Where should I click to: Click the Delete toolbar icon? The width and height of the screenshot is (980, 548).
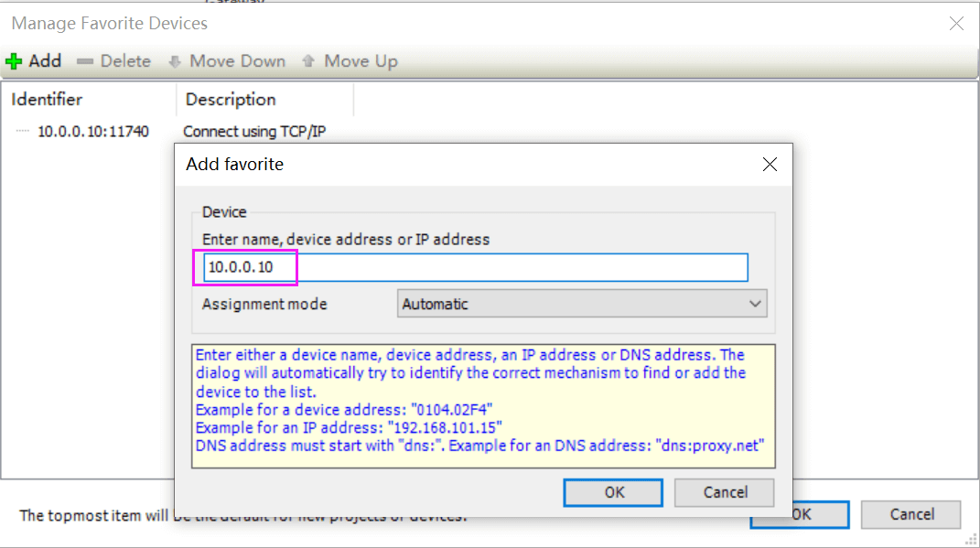85,62
